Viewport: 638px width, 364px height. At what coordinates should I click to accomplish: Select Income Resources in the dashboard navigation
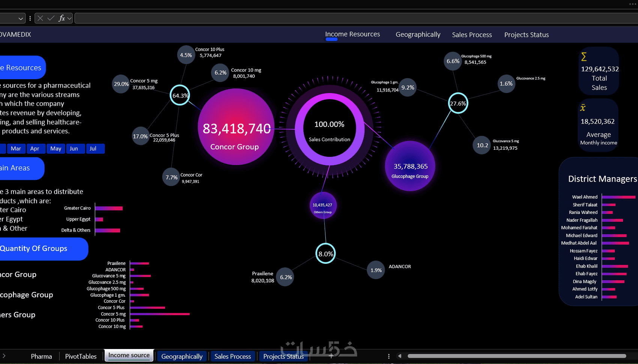(x=352, y=34)
